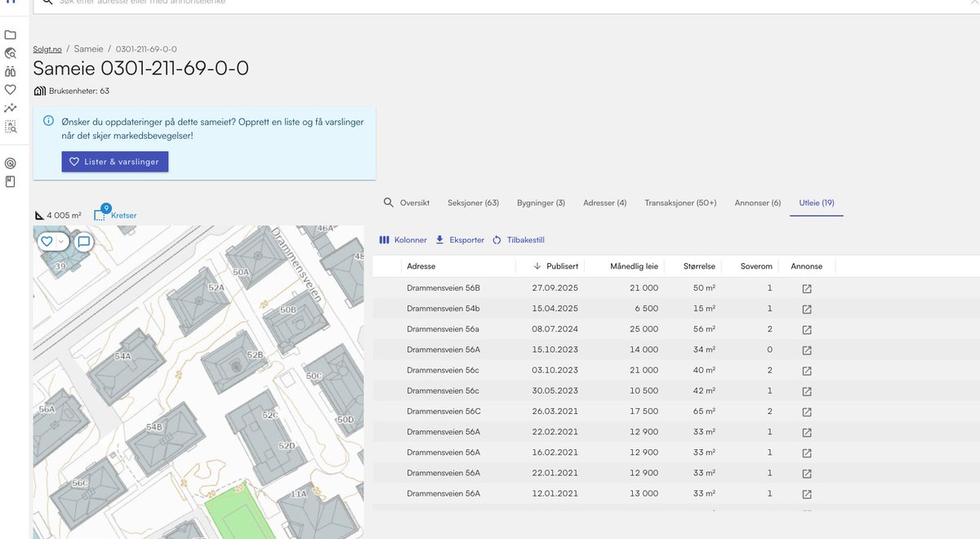Switch to the Adresser (4) tab
The image size is (980, 539).
click(x=605, y=203)
